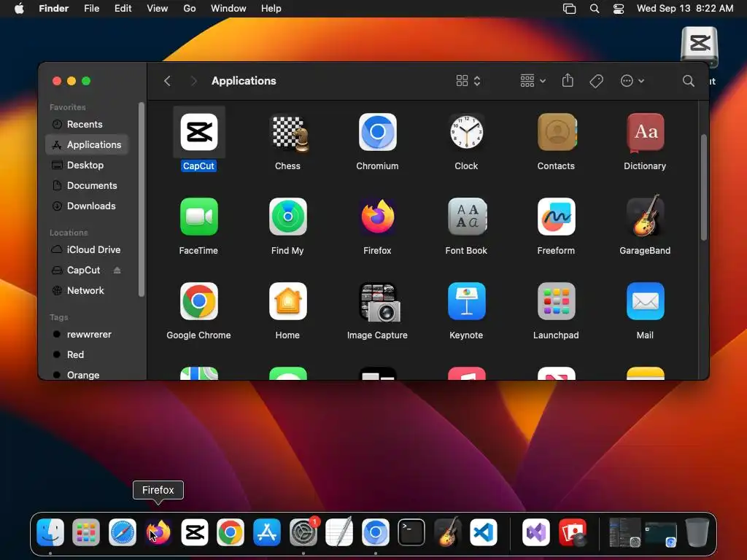Select GarageBand in the Applications grid

645,216
